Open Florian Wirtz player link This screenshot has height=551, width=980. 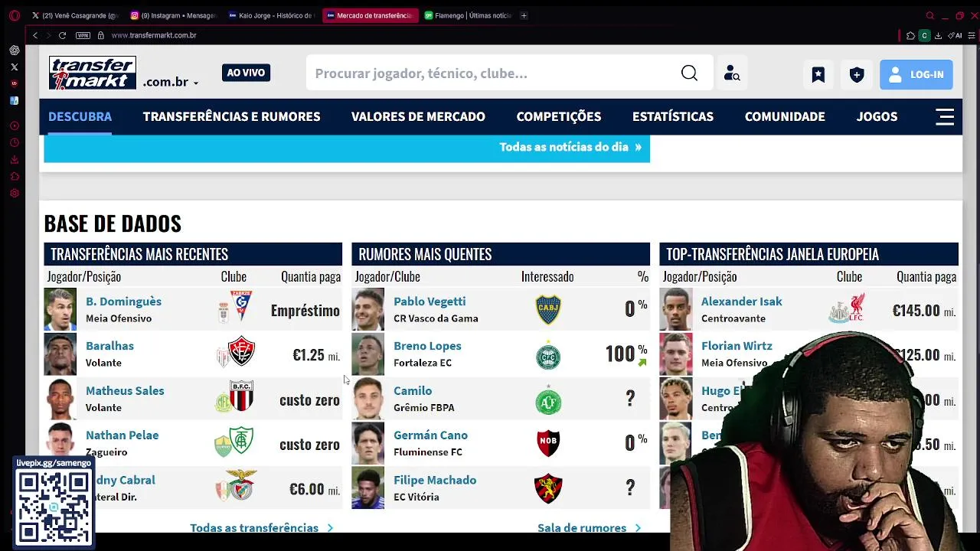737,346
